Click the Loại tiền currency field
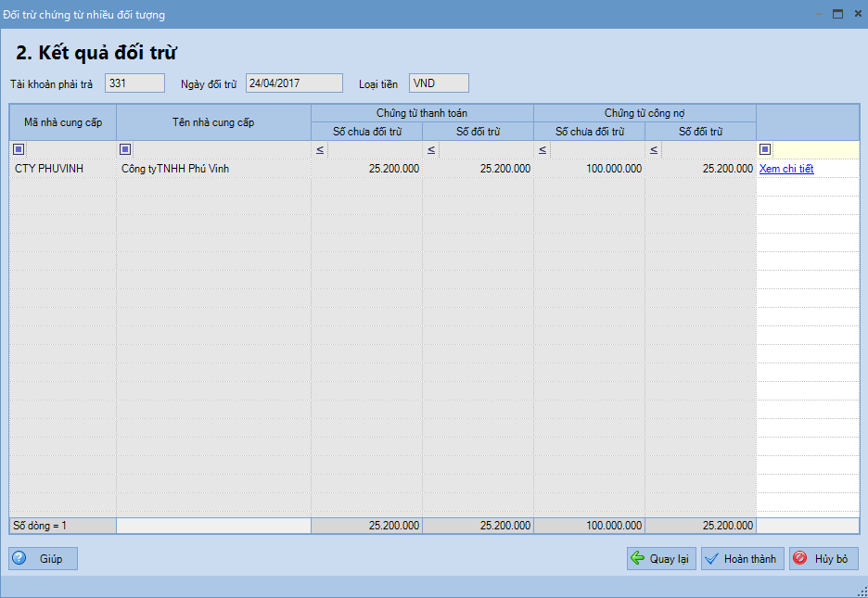This screenshot has width=868, height=598. (x=439, y=83)
